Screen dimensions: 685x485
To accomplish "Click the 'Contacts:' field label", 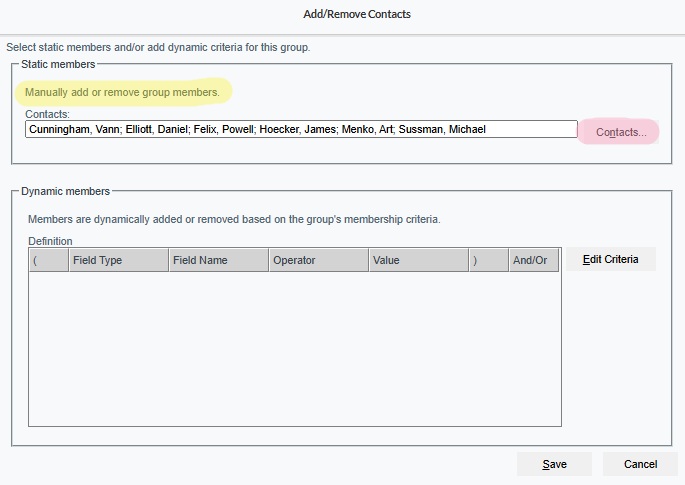I will pyautogui.click(x=48, y=115).
